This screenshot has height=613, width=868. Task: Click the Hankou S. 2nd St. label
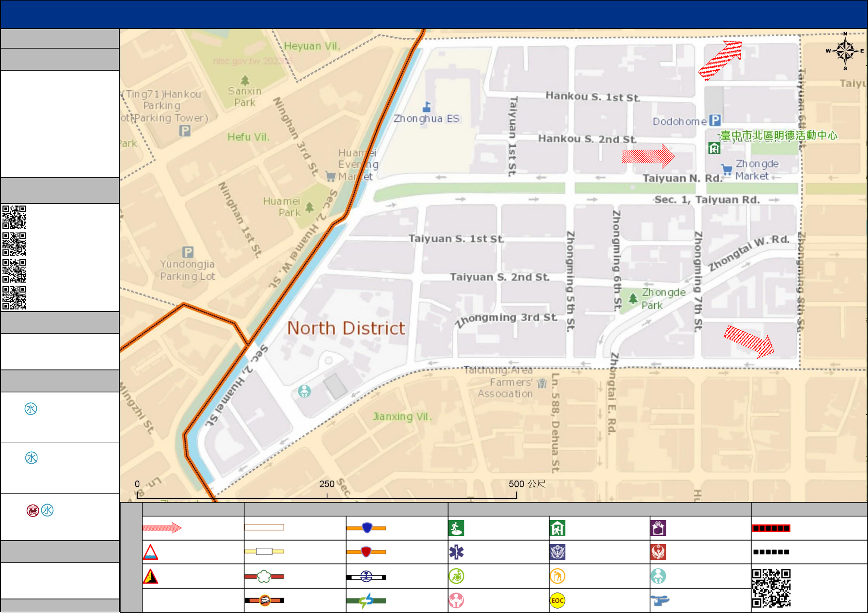(587, 139)
